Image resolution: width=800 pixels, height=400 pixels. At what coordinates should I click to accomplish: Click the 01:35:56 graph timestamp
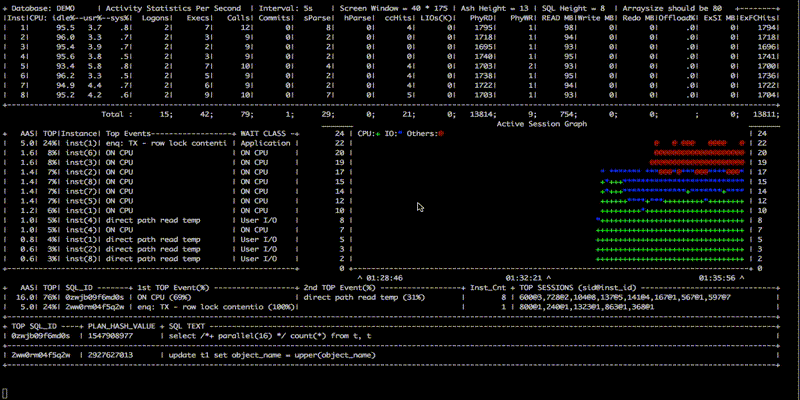[717, 278]
